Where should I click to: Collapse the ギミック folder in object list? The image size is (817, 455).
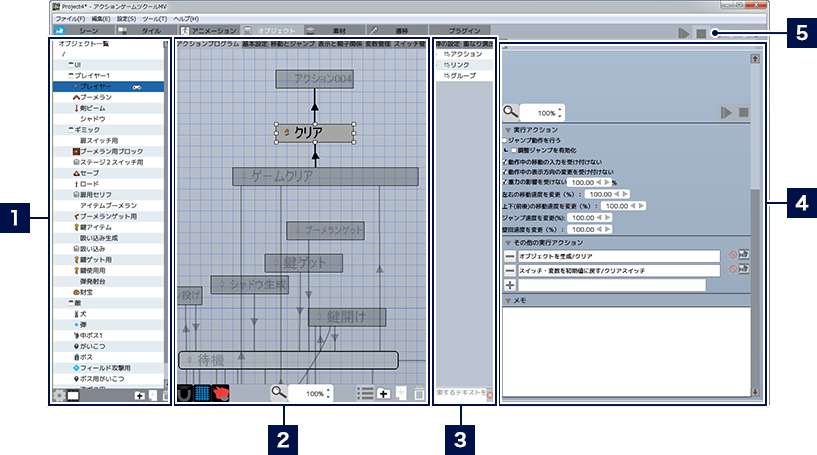70,129
